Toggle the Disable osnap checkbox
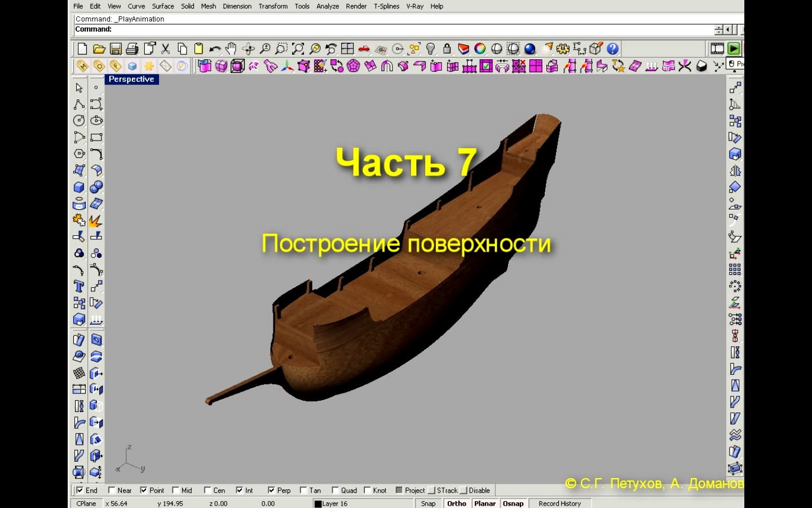Screen dimensions: 812x508 (464, 491)
